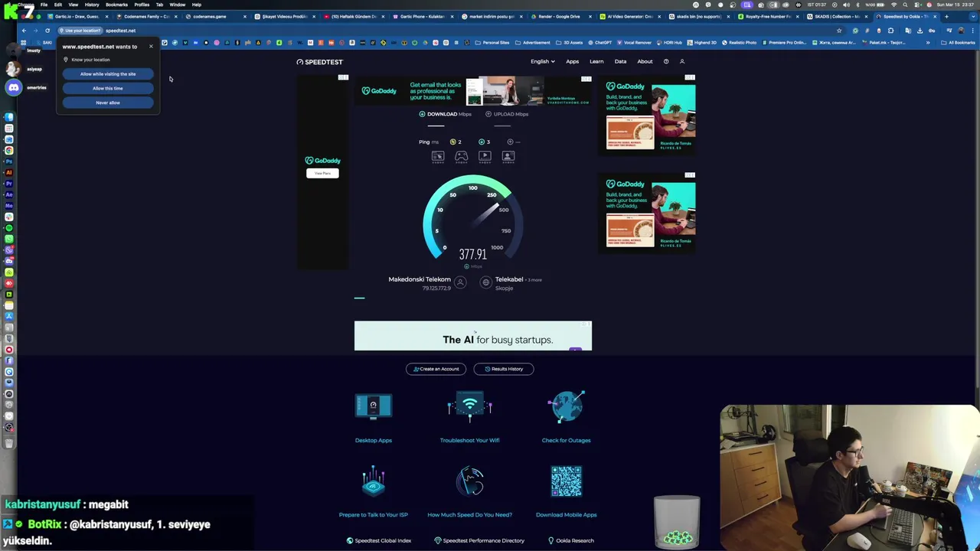Image resolution: width=980 pixels, height=551 pixels.
Task: Open the 3D Assets bookmark folder
Action: click(x=570, y=43)
